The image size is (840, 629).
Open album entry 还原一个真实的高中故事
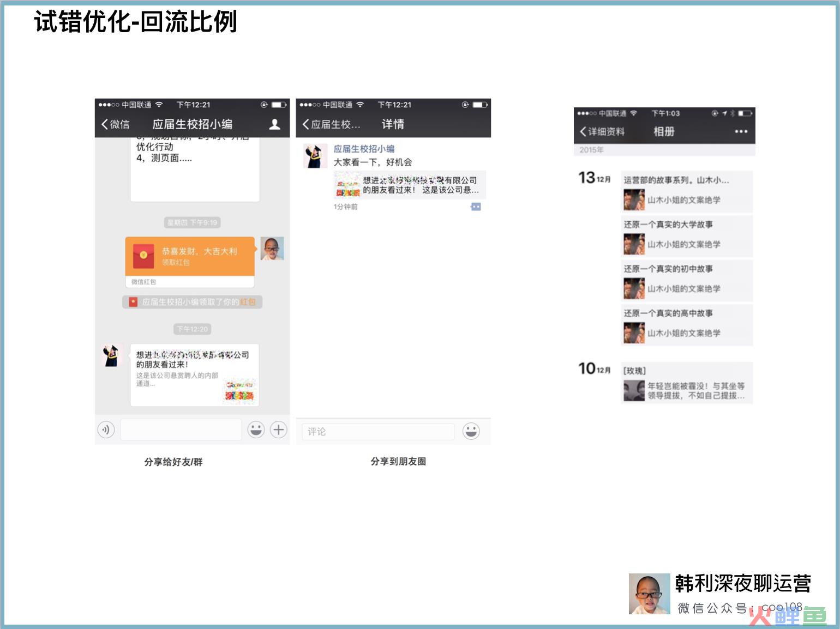pos(687,325)
